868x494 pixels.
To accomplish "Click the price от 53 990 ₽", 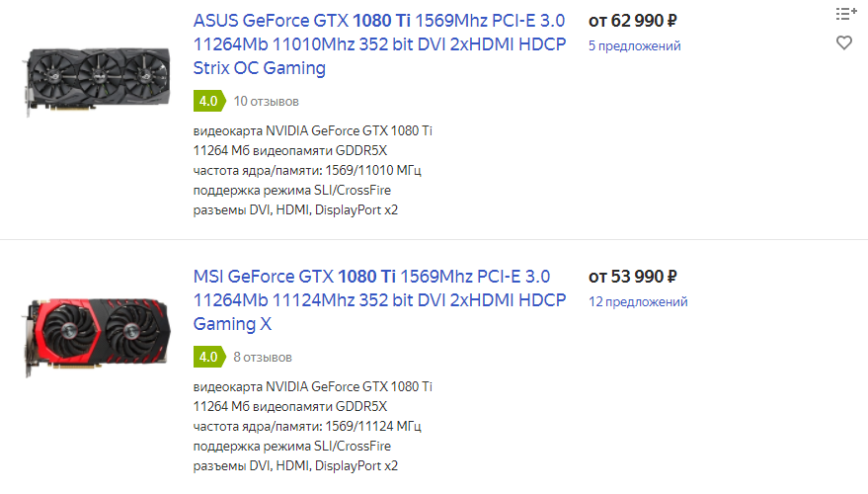I will [x=633, y=277].
